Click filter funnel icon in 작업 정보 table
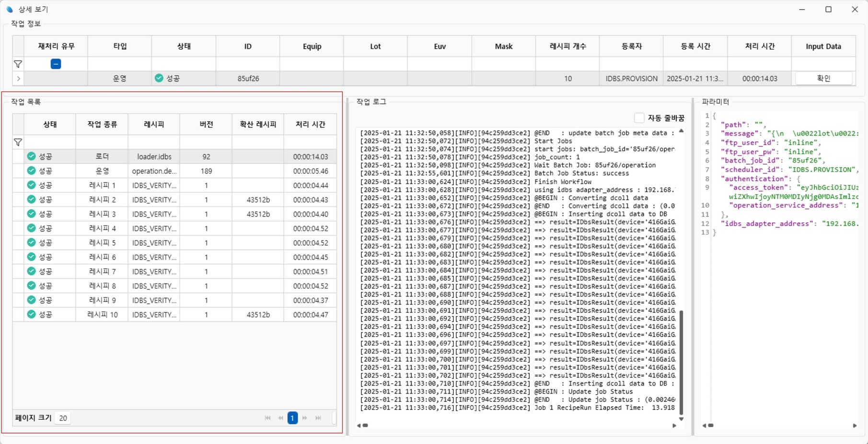 click(x=18, y=64)
